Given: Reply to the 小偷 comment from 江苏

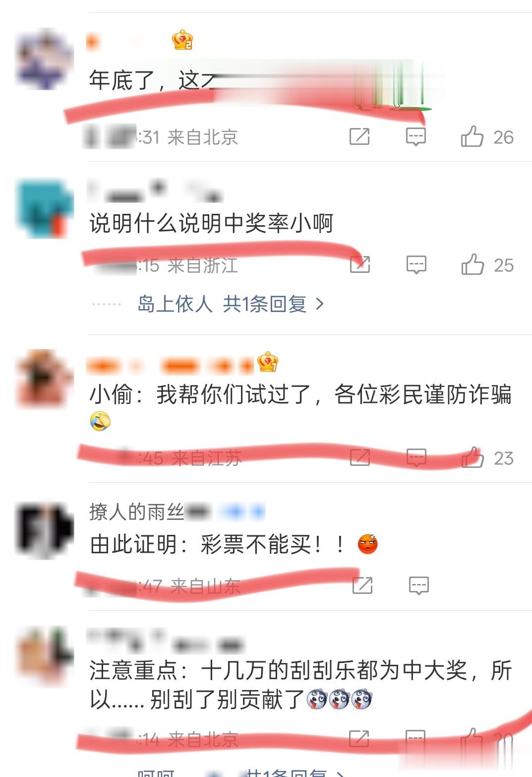Looking at the screenshot, I should 416,457.
